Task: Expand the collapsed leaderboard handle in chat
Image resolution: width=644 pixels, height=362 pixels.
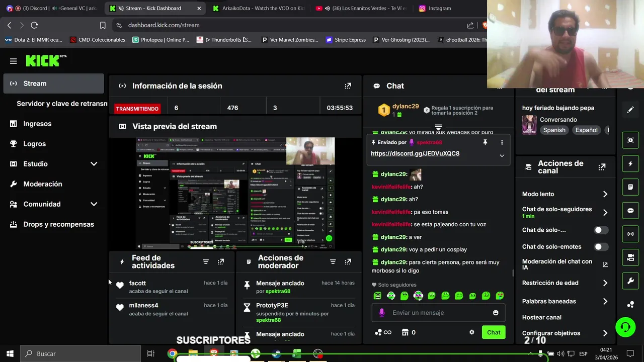Action: [438, 127]
